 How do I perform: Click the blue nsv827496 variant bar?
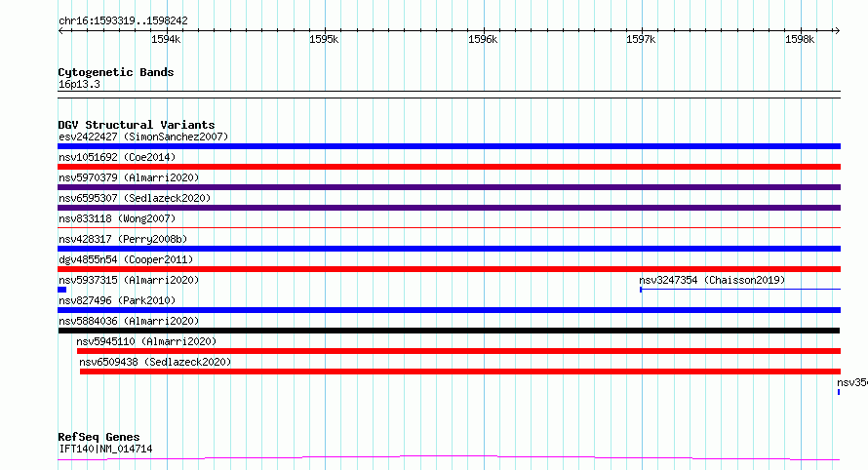[449, 310]
